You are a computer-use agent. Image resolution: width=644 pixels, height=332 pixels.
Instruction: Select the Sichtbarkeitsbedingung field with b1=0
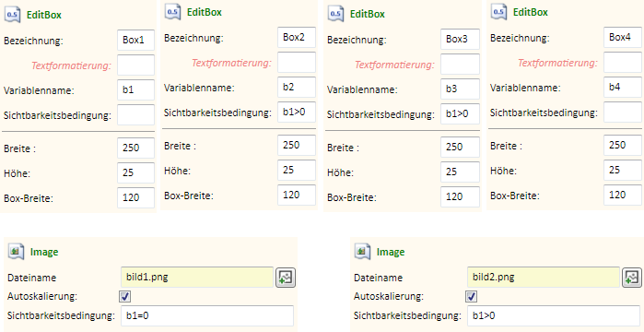click(207, 315)
